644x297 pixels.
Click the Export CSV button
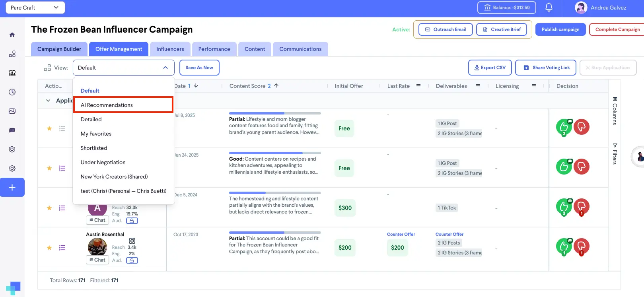pyautogui.click(x=490, y=68)
